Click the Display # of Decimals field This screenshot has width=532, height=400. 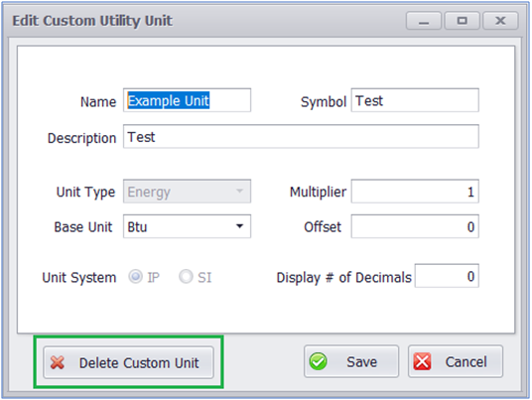coord(447,276)
